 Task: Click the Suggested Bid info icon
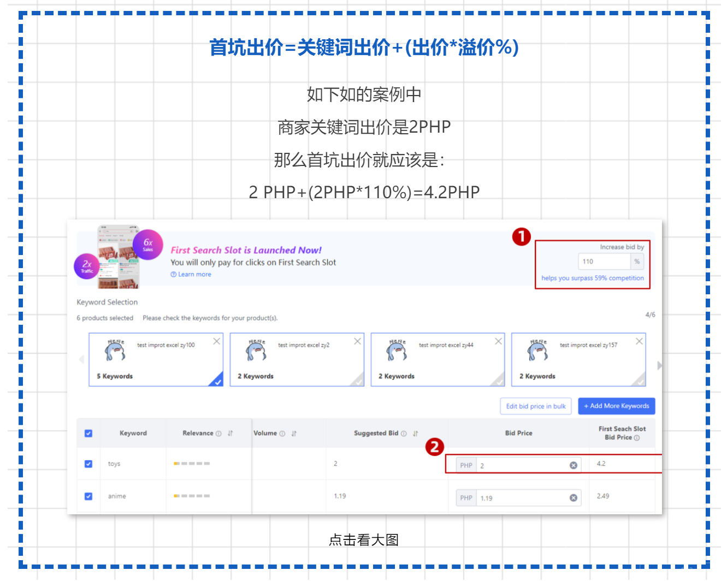(404, 433)
